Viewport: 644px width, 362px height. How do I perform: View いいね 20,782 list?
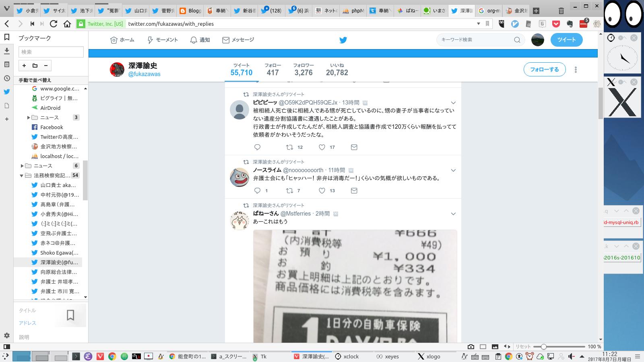337,70
